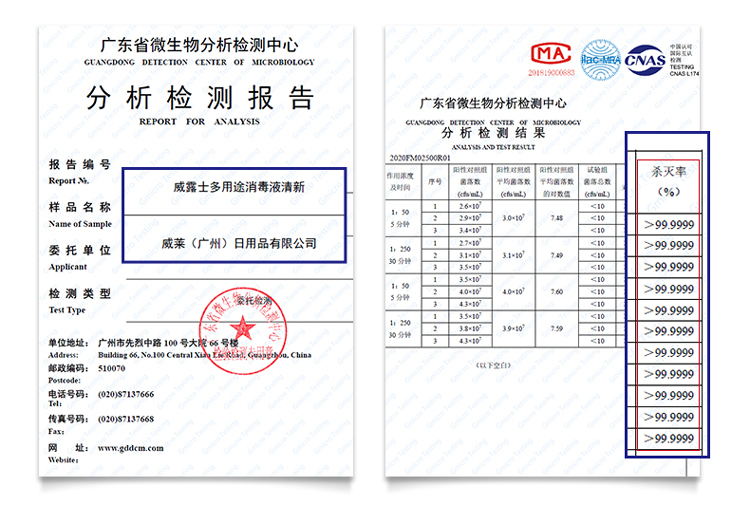The width and height of the screenshot is (750, 524).
Task: Click the Website: label
Action: point(63,460)
